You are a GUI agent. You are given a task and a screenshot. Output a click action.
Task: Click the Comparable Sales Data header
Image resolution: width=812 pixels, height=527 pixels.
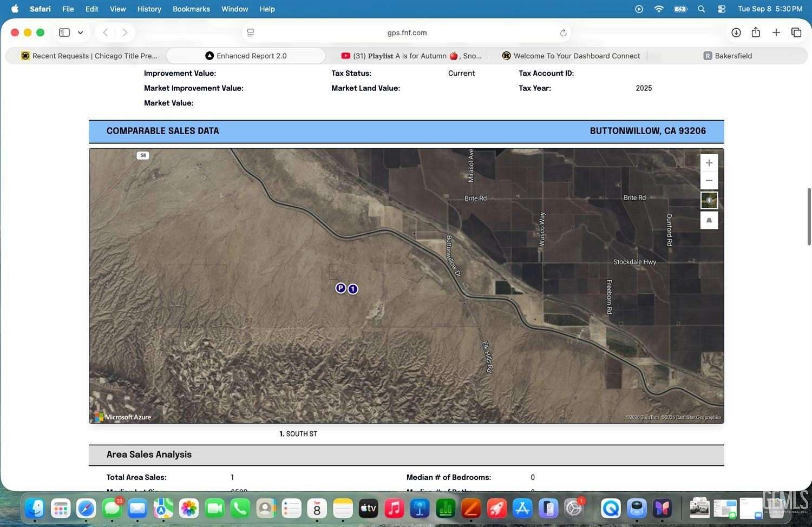coord(163,131)
